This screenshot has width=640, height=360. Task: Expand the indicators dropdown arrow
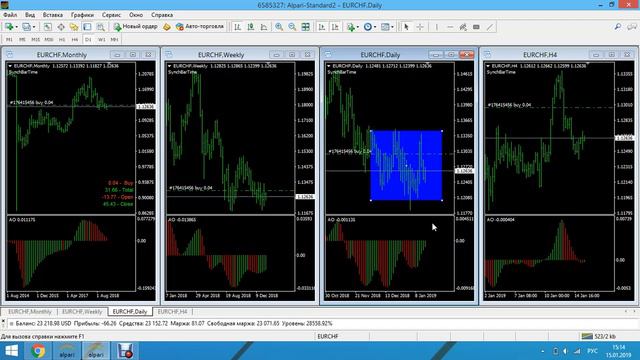tap(358, 27)
